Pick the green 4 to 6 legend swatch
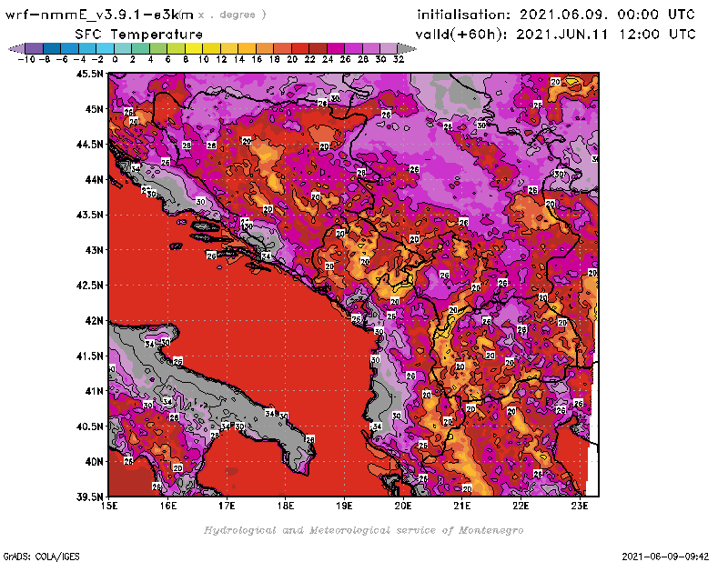 click(158, 48)
